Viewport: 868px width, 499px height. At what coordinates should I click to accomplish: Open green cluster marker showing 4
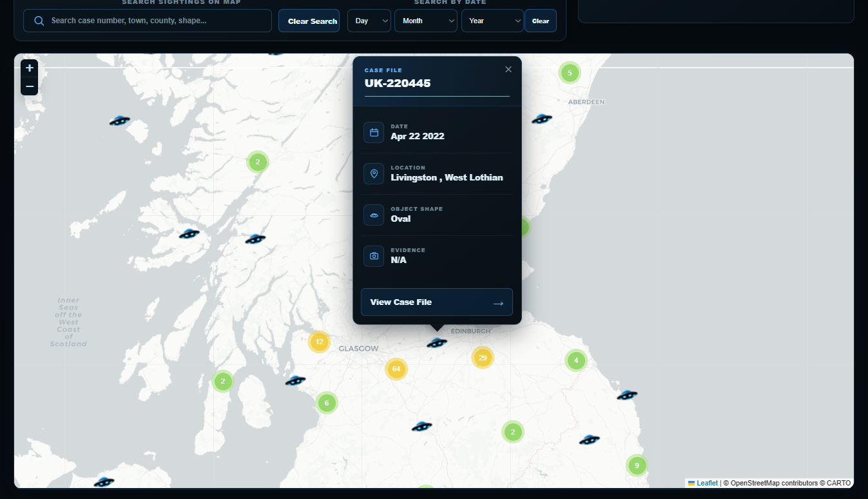click(x=576, y=360)
